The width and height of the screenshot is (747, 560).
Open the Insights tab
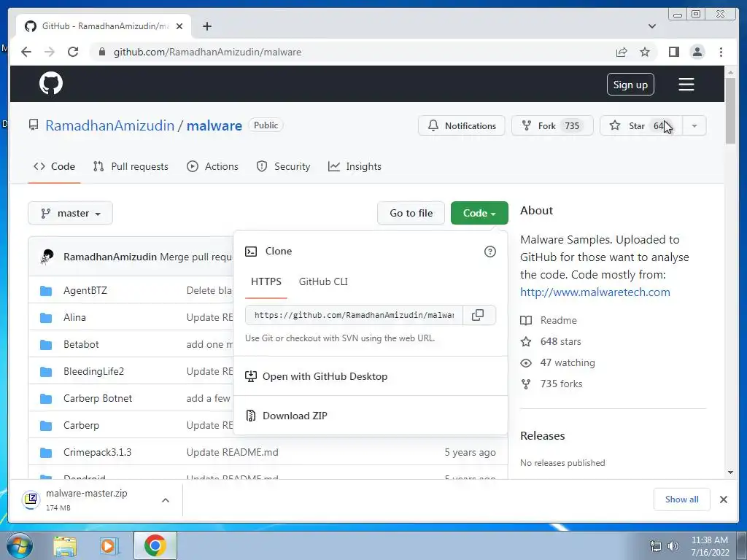[355, 167]
